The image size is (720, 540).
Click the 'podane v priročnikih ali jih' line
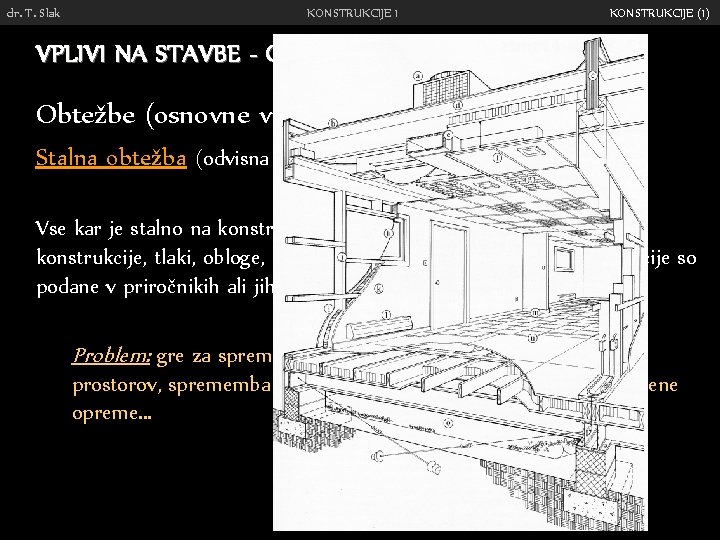coord(155,287)
